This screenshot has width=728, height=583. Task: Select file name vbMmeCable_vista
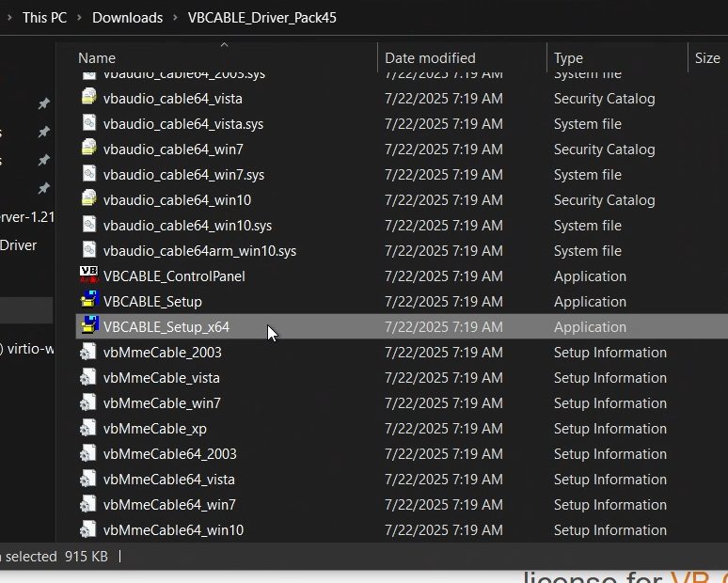point(161,378)
